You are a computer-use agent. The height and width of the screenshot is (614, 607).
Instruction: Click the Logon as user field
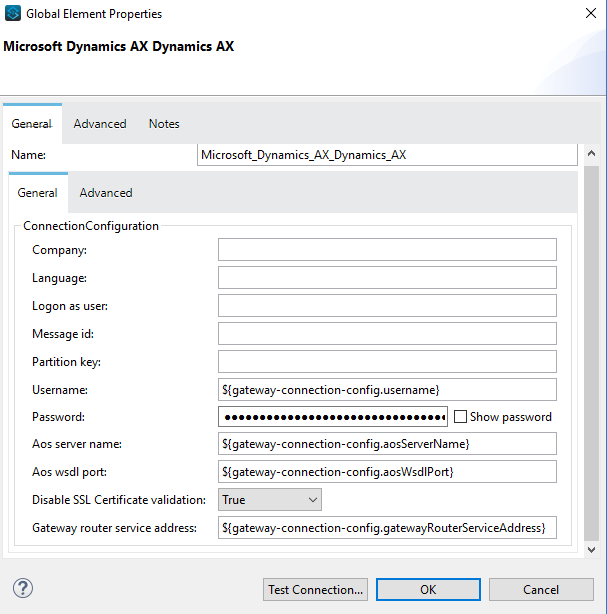(x=387, y=306)
